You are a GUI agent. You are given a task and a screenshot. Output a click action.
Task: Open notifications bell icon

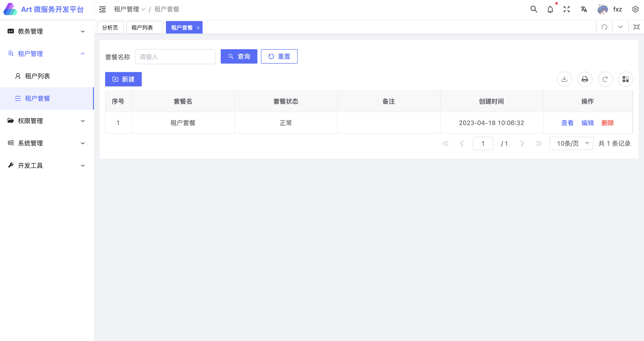550,9
